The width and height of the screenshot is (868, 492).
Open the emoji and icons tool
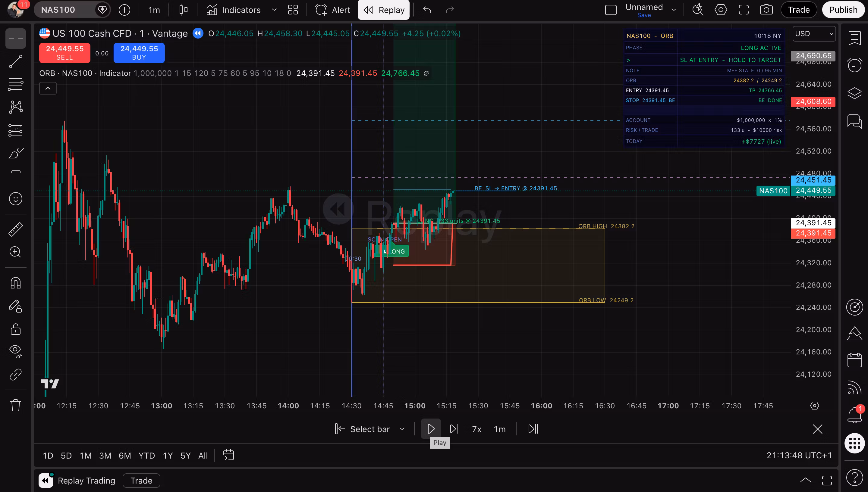[16, 199]
